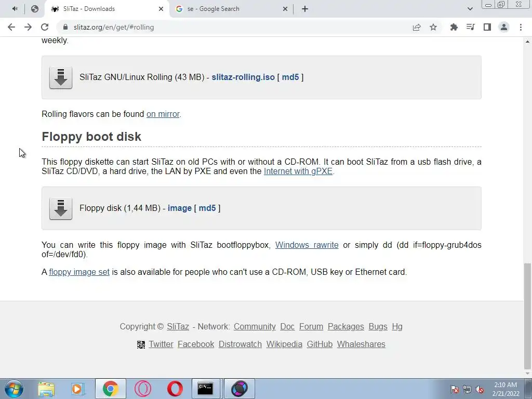Switch to the Google Search tab

tap(231, 9)
